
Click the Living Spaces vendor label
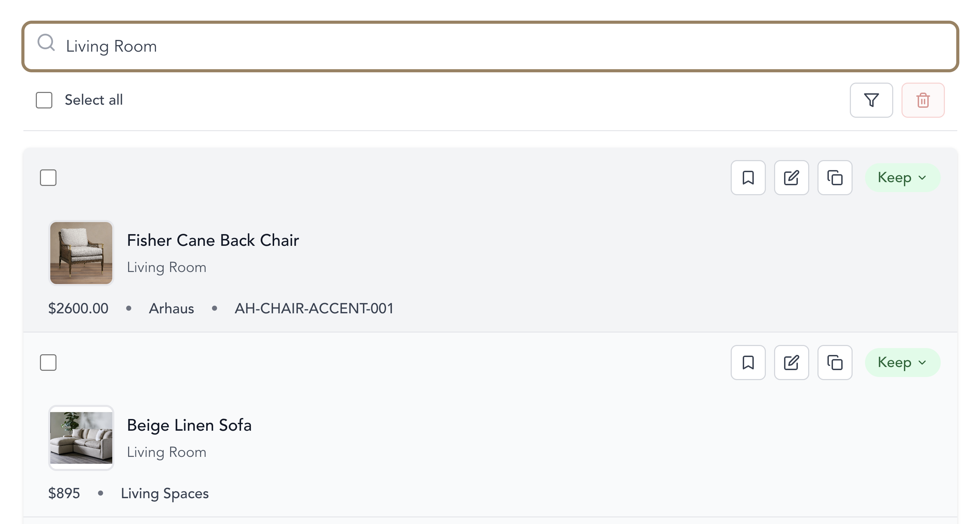tap(164, 493)
